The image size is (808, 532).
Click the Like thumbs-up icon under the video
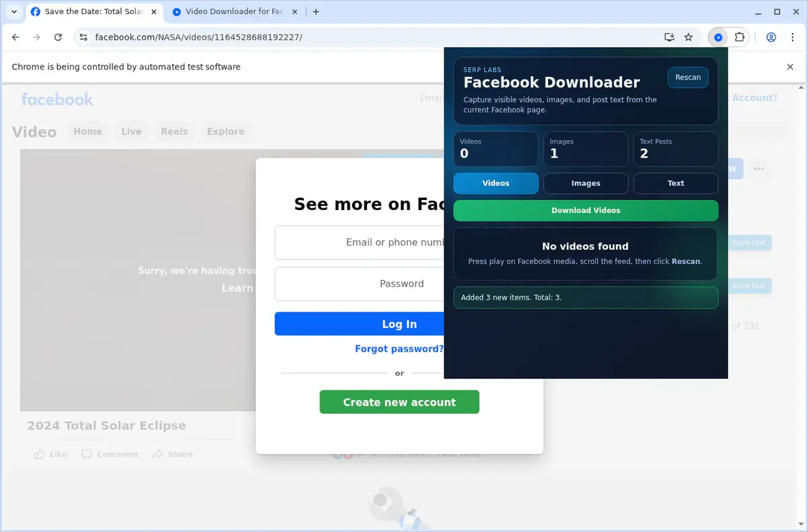coord(40,455)
